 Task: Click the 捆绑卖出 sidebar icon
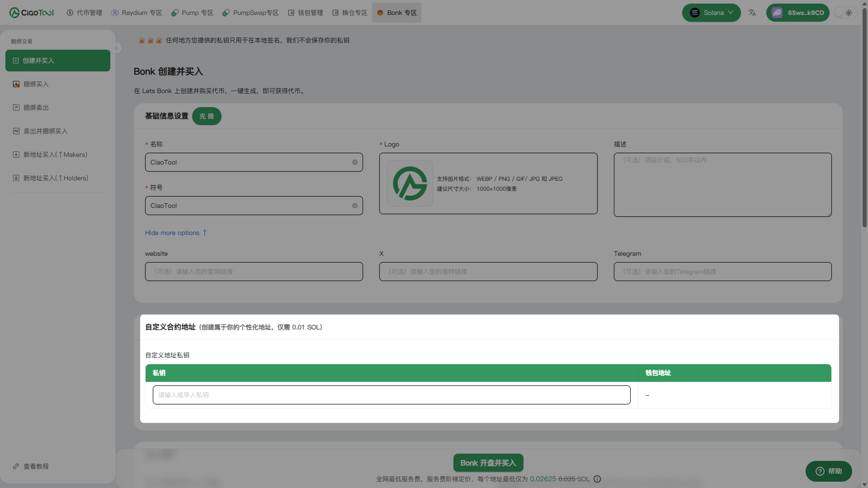click(16, 108)
